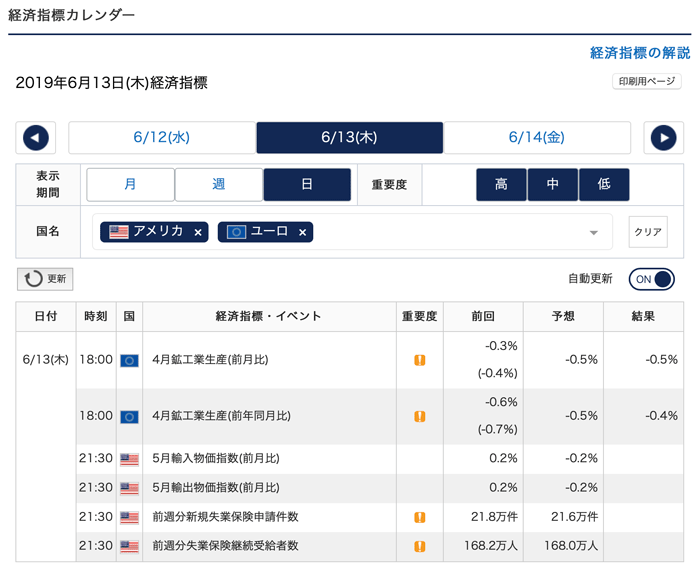Image resolution: width=700 pixels, height=576 pixels.
Task: Expand the 国名 country dropdown arrow
Action: (594, 233)
